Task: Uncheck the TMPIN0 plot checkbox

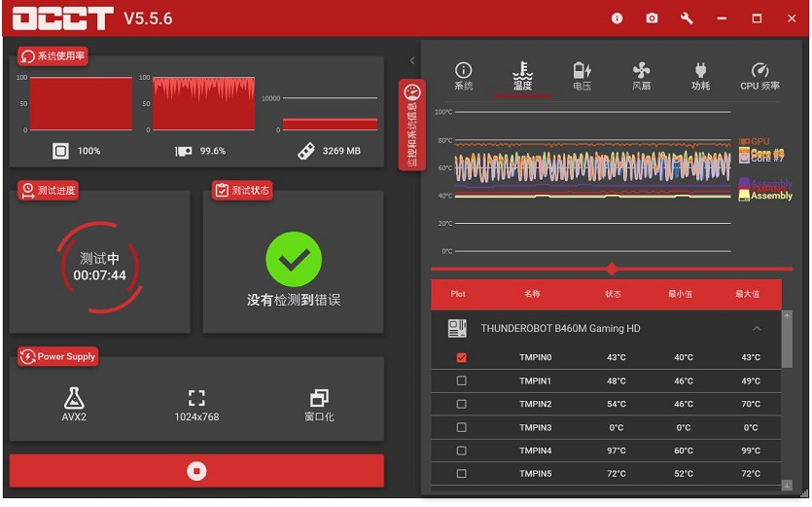Action: tap(461, 357)
